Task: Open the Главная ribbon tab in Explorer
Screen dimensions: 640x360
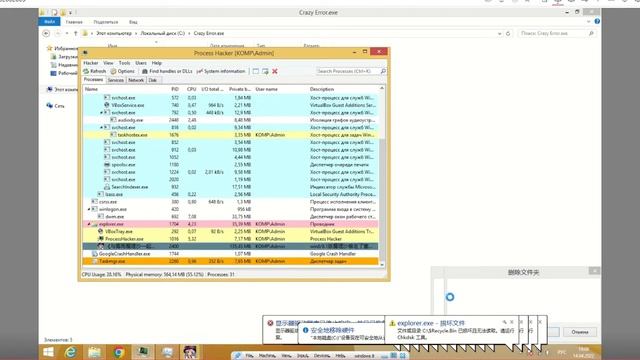Action: (74, 22)
